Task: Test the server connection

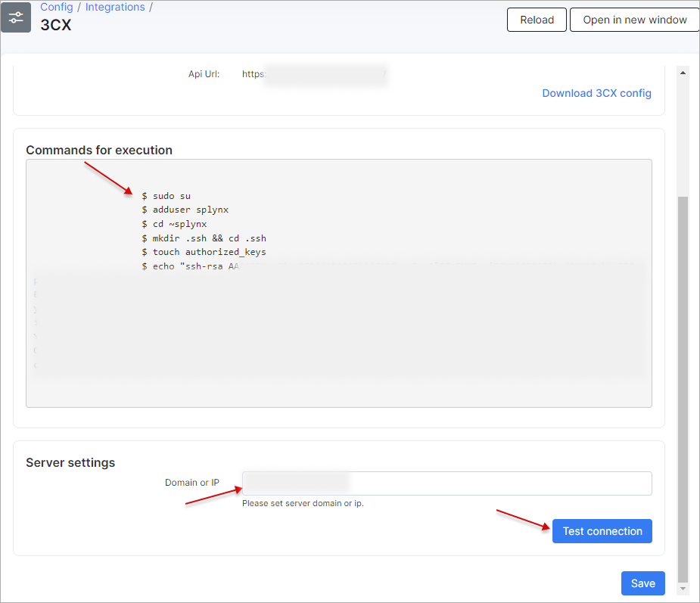Action: point(602,531)
